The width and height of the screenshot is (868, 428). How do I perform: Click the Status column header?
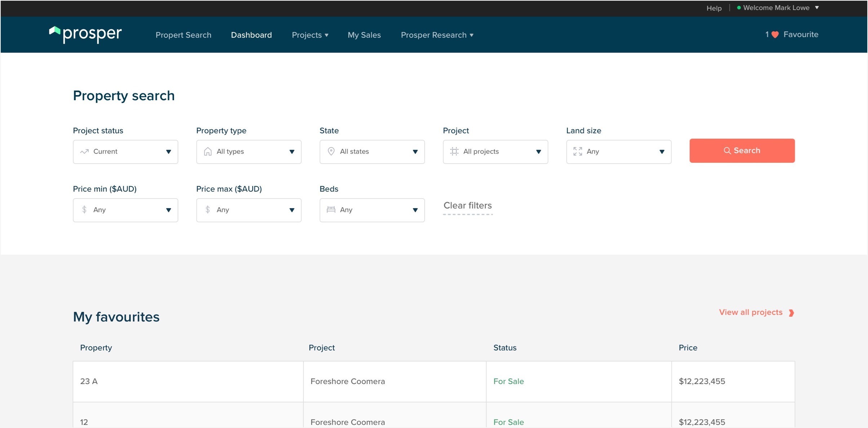coord(505,348)
